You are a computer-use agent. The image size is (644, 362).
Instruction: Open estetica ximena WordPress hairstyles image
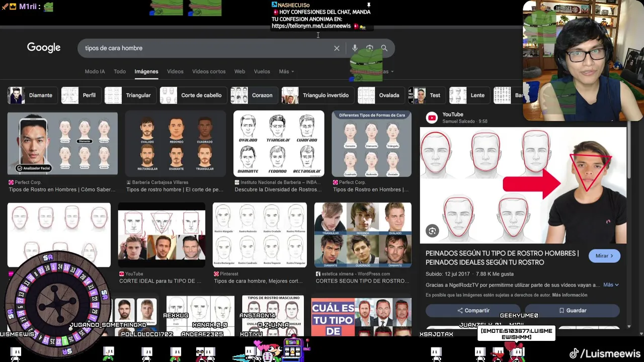point(363,235)
